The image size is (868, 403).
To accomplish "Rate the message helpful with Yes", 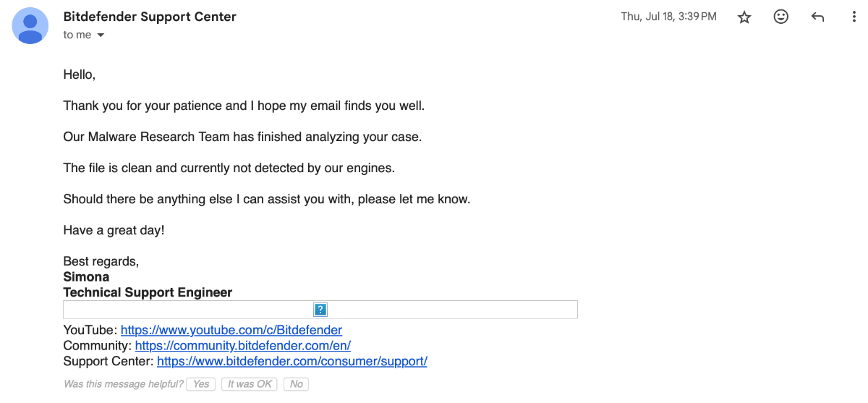I will click(x=201, y=384).
